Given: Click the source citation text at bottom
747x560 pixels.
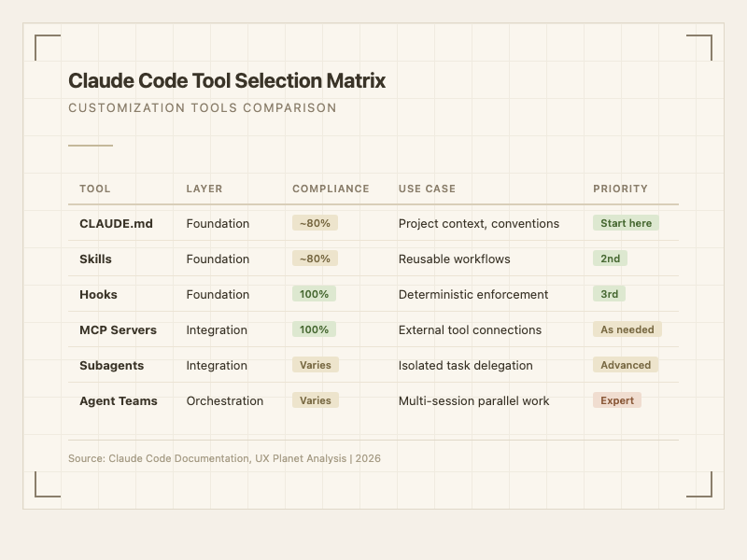Looking at the screenshot, I should [x=224, y=458].
